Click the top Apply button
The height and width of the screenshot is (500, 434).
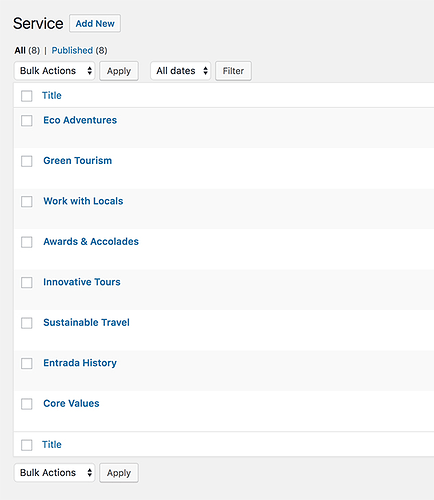click(x=119, y=71)
